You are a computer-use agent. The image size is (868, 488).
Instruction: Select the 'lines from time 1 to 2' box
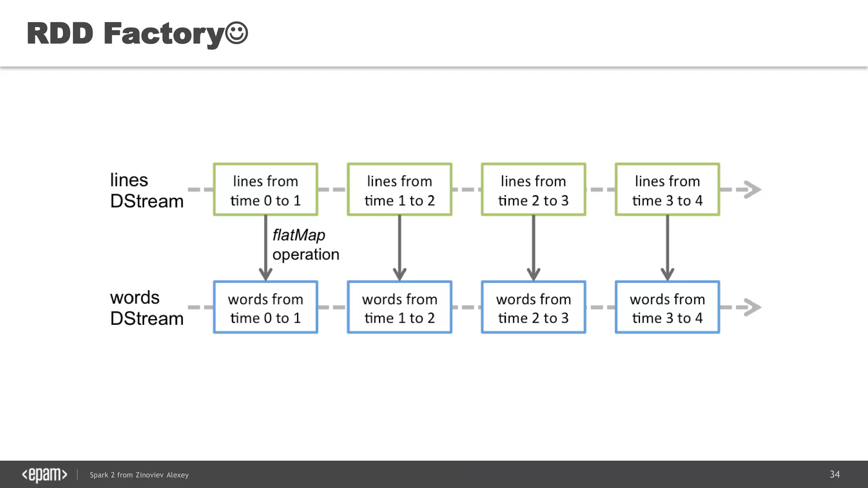[400, 190]
